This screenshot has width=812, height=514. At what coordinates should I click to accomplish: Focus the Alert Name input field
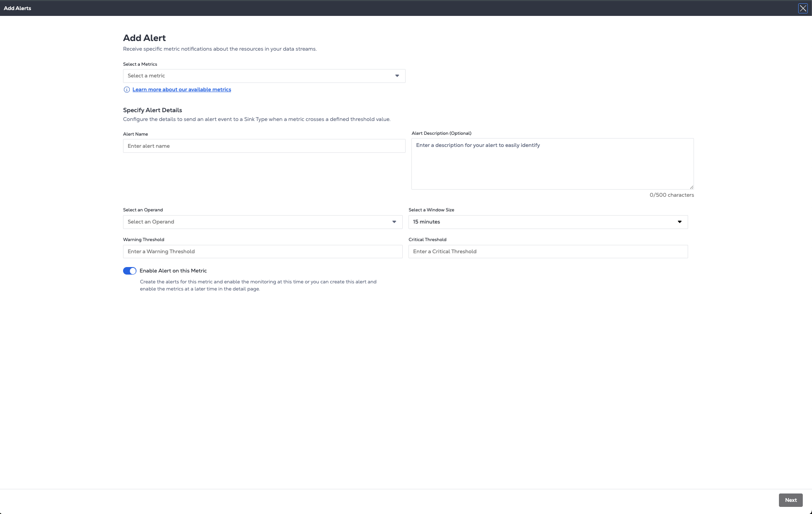[264, 146]
